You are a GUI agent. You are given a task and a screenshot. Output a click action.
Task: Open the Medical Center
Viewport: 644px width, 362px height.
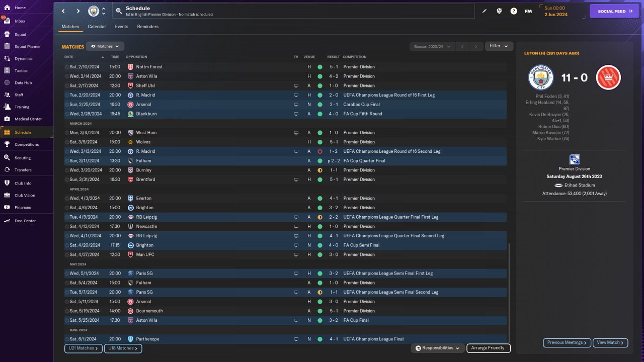click(x=27, y=119)
